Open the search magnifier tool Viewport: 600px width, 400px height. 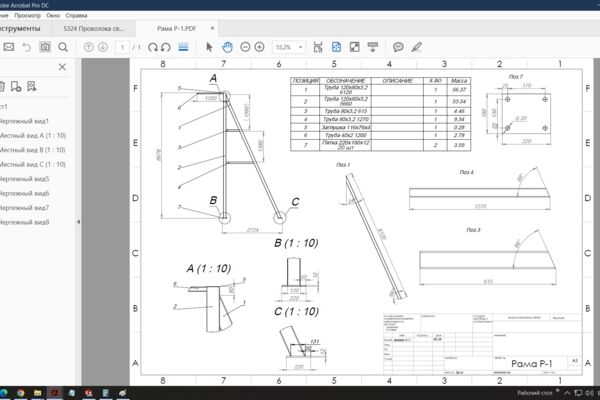[x=63, y=47]
